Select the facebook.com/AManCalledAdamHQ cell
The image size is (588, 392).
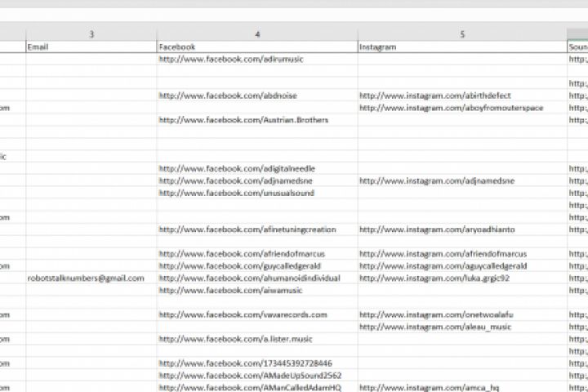click(257, 387)
